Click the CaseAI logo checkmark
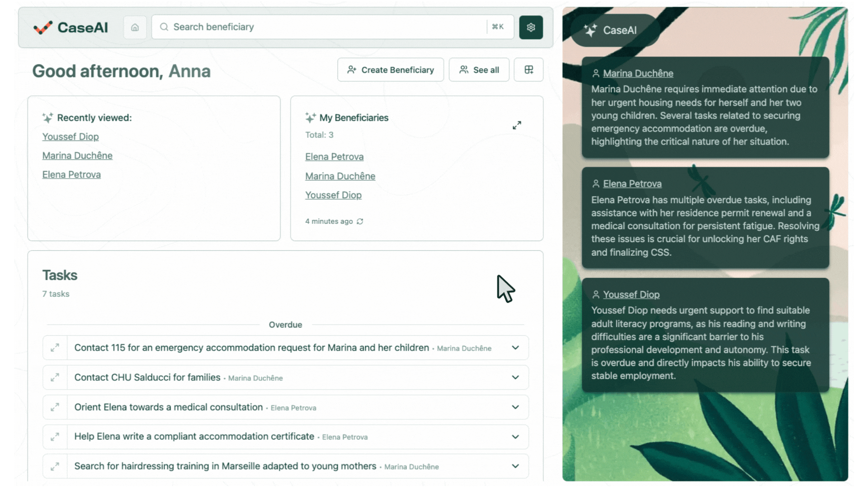The width and height of the screenshot is (868, 488). (42, 28)
